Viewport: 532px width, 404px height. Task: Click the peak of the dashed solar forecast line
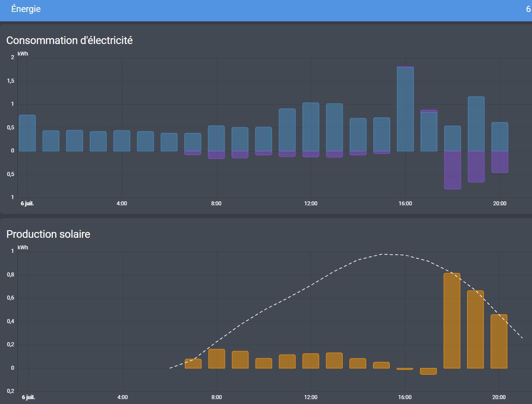(383, 254)
